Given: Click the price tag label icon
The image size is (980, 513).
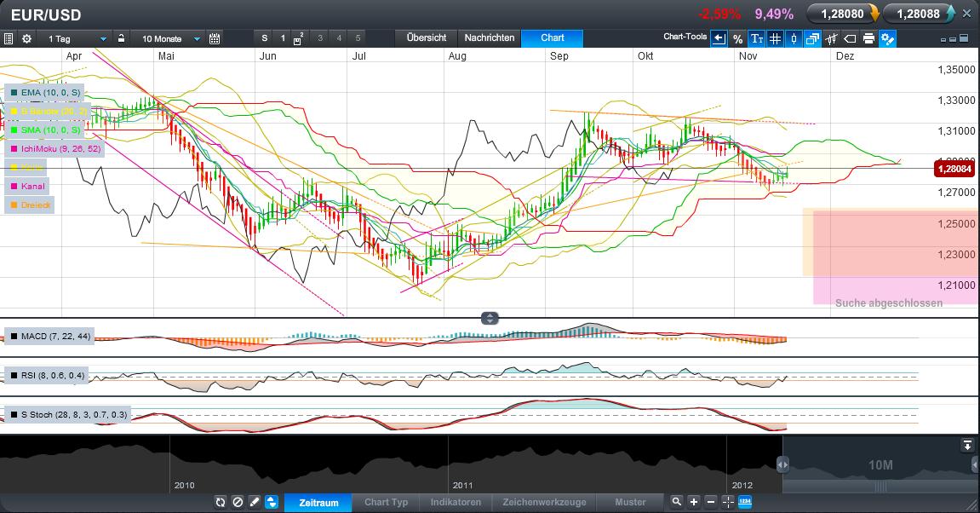Looking at the screenshot, I should tap(850, 39).
